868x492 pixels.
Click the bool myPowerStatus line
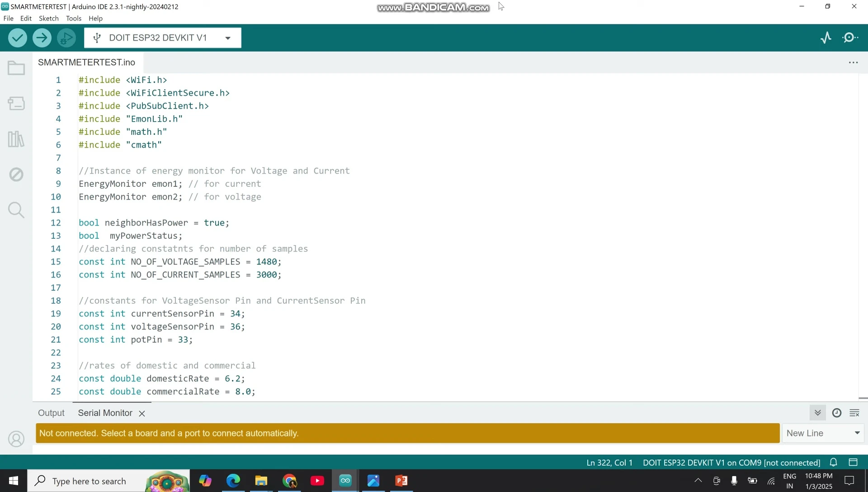pyautogui.click(x=131, y=236)
